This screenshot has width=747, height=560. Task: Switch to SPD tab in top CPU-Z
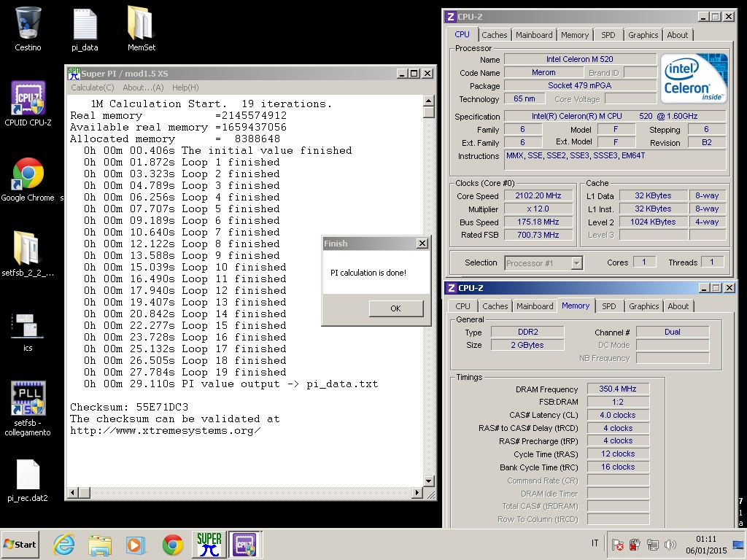[608, 35]
